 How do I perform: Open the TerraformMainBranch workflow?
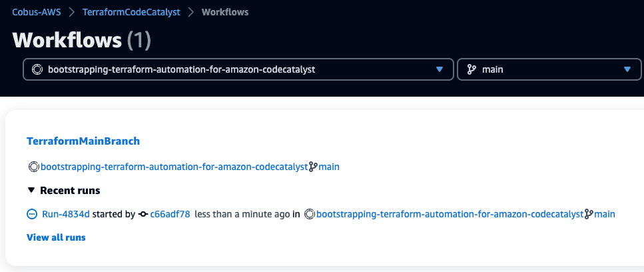(x=83, y=141)
